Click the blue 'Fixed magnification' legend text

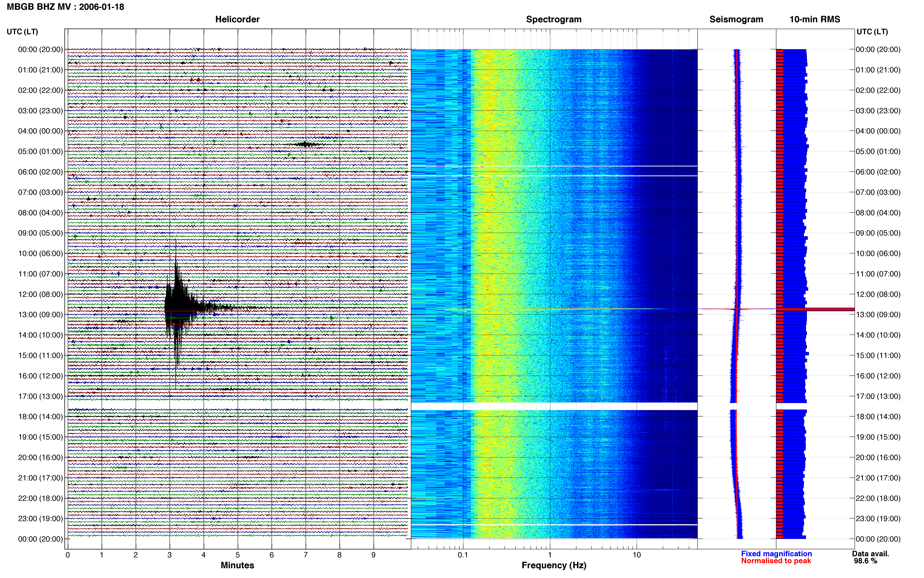click(x=776, y=554)
